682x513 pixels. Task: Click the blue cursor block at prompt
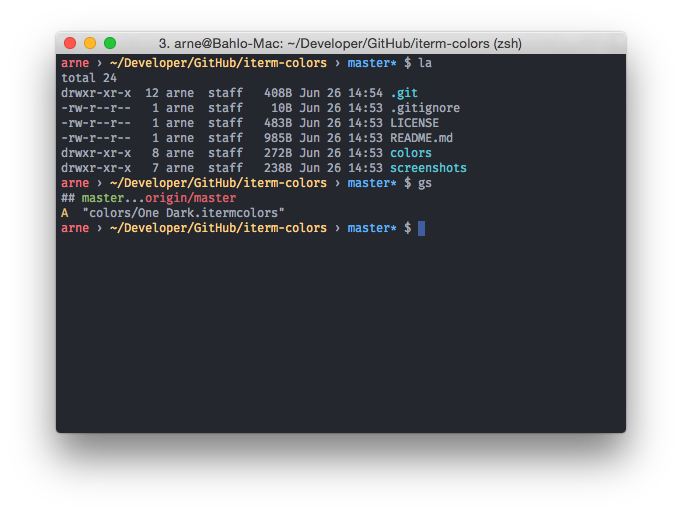point(421,228)
